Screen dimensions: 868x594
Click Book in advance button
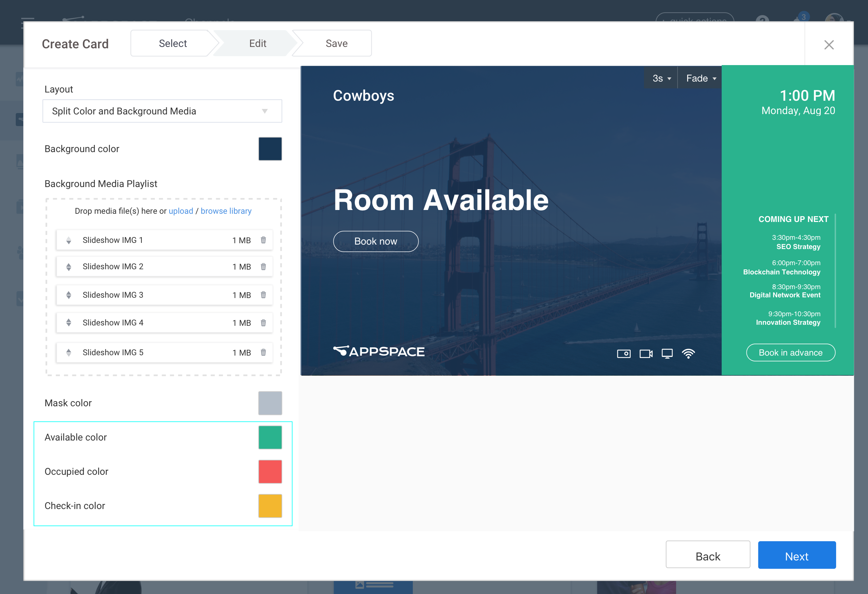click(790, 352)
